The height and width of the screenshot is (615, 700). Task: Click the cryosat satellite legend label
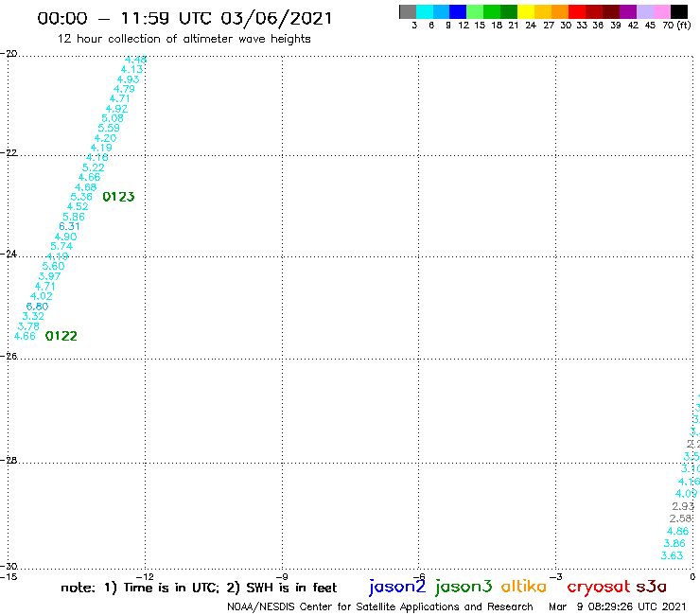(598, 587)
